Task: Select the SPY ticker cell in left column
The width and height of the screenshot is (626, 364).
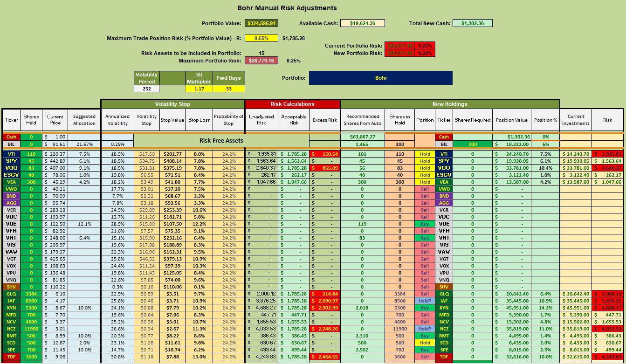Action: (10, 161)
